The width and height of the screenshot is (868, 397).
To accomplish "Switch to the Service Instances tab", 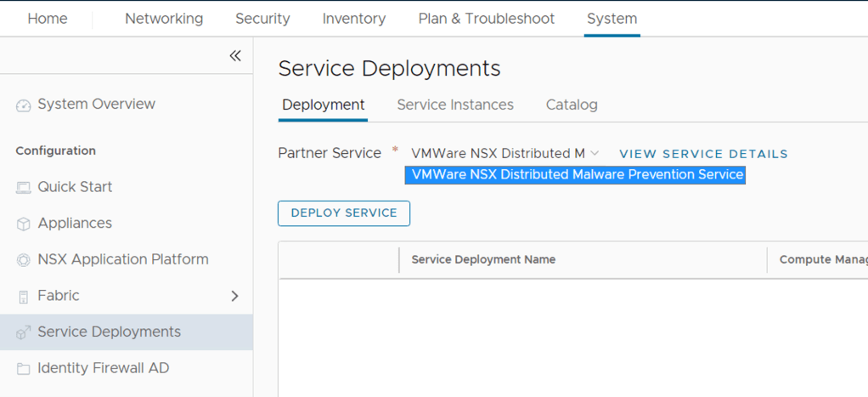I will click(455, 105).
